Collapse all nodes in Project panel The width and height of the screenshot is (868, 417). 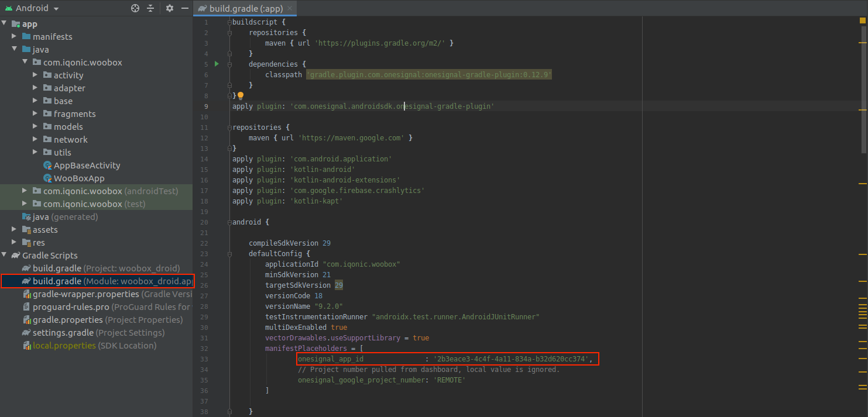[x=150, y=8]
